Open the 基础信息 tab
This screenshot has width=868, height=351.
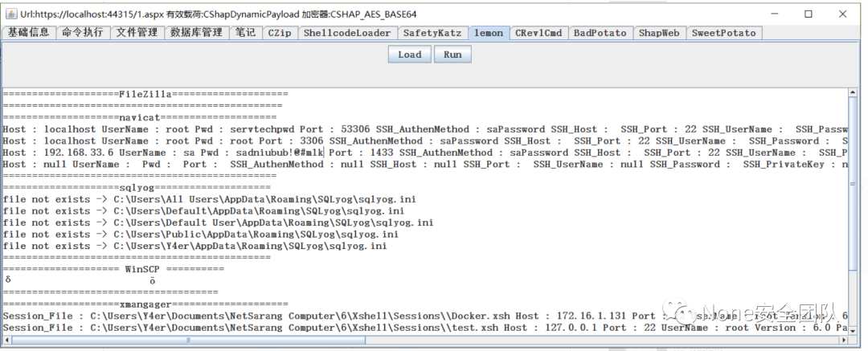29,33
